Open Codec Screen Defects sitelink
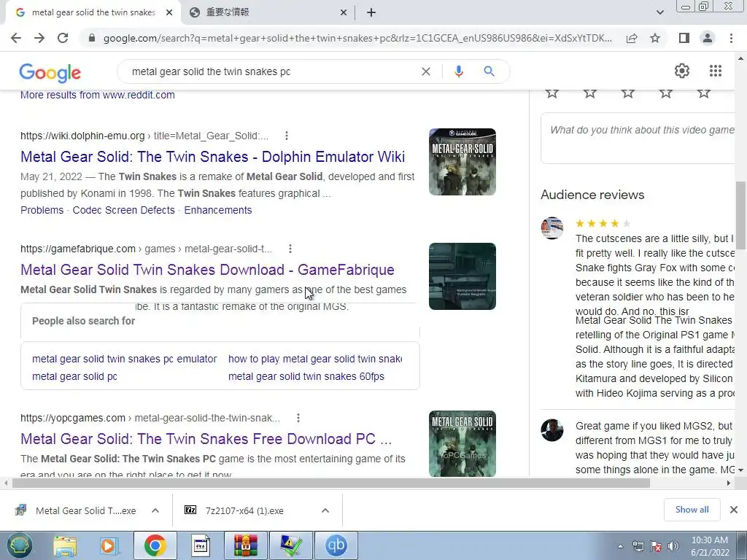 [124, 210]
